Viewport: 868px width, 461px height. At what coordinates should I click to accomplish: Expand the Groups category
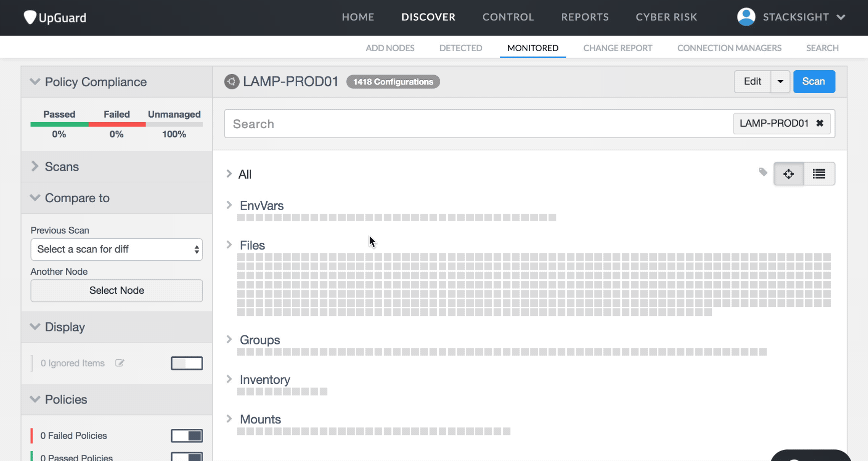[x=229, y=339]
